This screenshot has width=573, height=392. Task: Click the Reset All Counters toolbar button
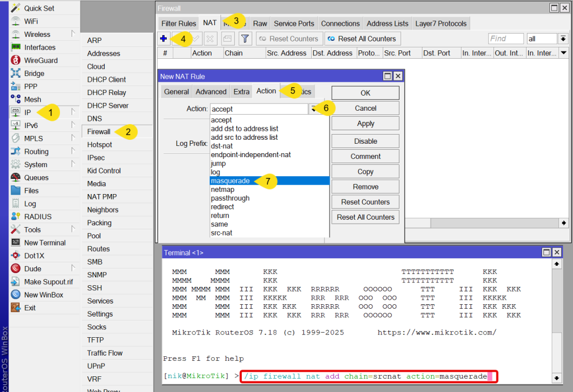[361, 39]
